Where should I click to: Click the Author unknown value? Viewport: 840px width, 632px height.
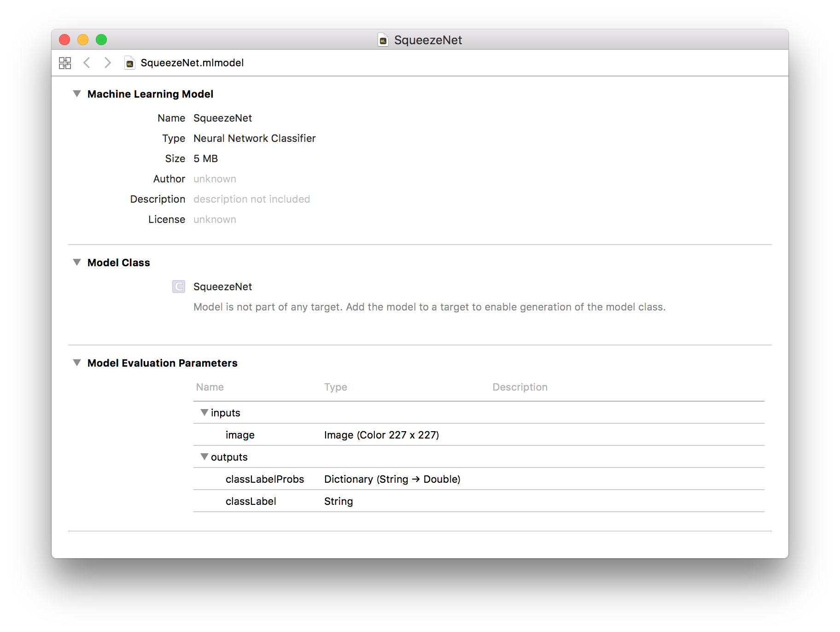point(215,179)
